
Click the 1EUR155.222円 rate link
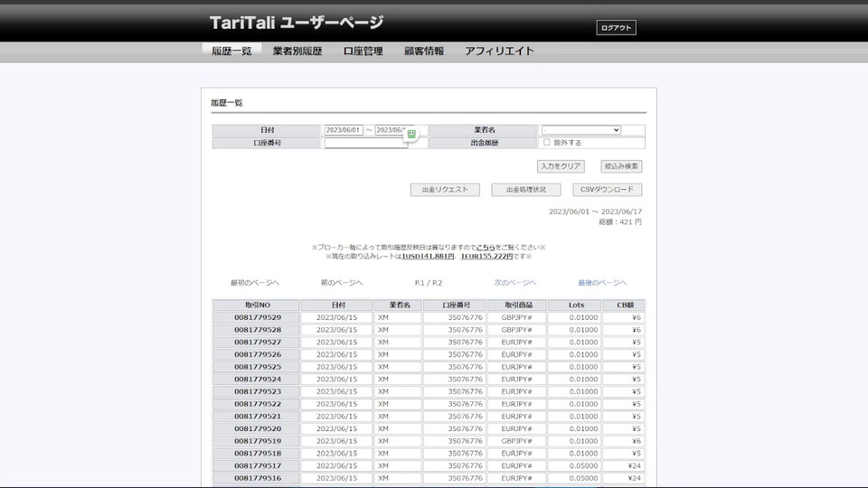486,256
